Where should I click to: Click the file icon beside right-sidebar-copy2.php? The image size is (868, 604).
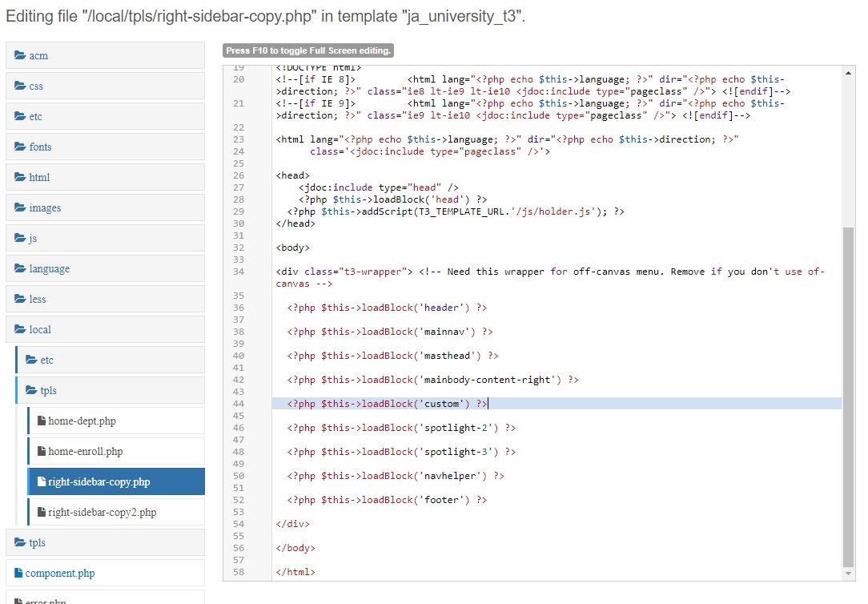click(x=42, y=513)
